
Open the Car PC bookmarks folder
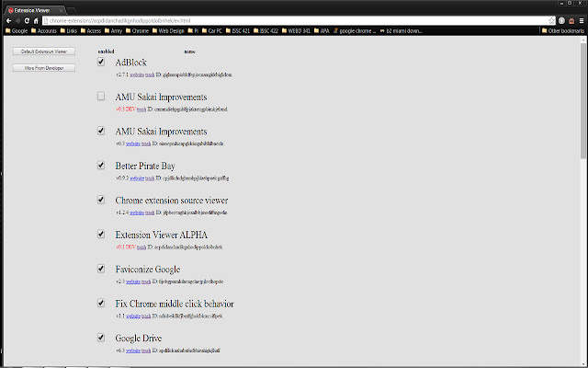(x=212, y=30)
